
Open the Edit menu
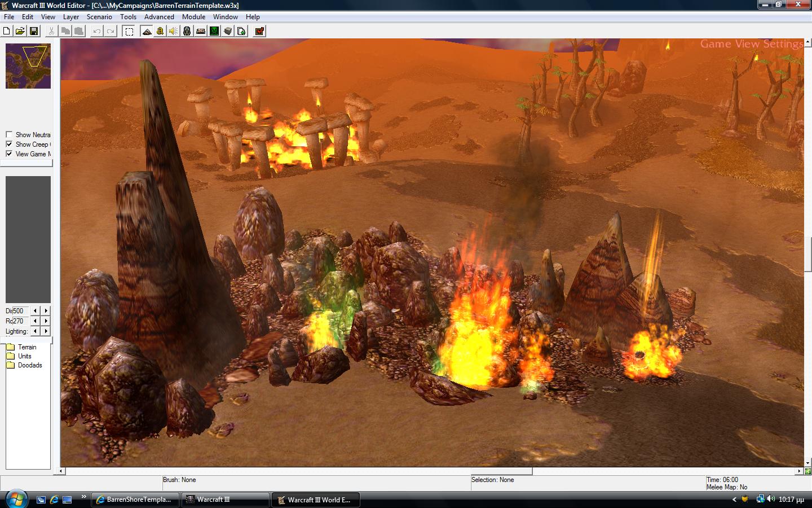coord(28,17)
